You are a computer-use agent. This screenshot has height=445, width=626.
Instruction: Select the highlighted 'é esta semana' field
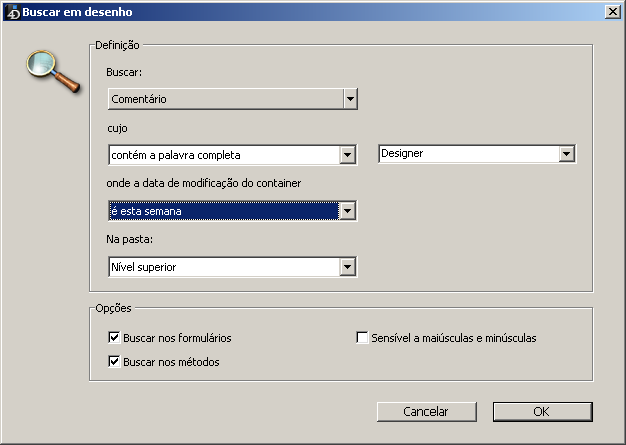(x=223, y=211)
